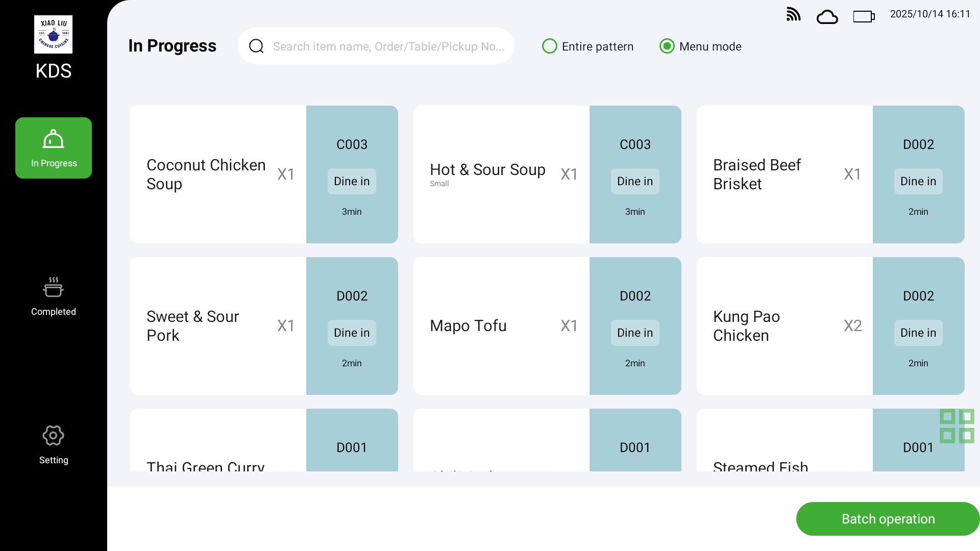Select the Entire pattern radio option
980x551 pixels.
[x=550, y=46]
